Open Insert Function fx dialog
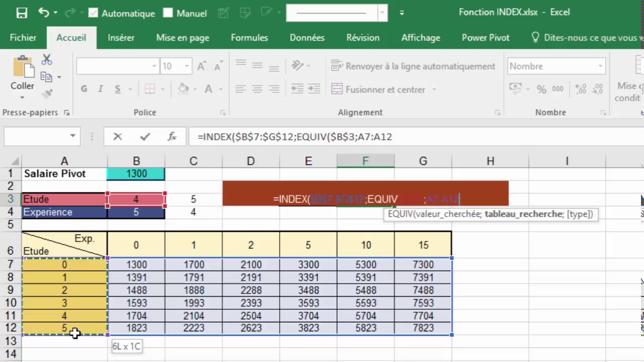The image size is (644, 362). (172, 136)
